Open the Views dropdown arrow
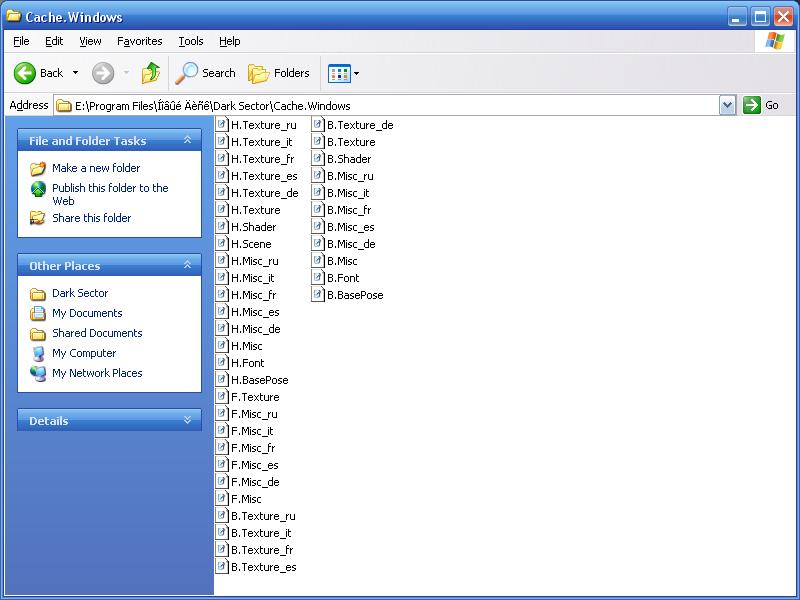This screenshot has width=800, height=600. [x=357, y=73]
